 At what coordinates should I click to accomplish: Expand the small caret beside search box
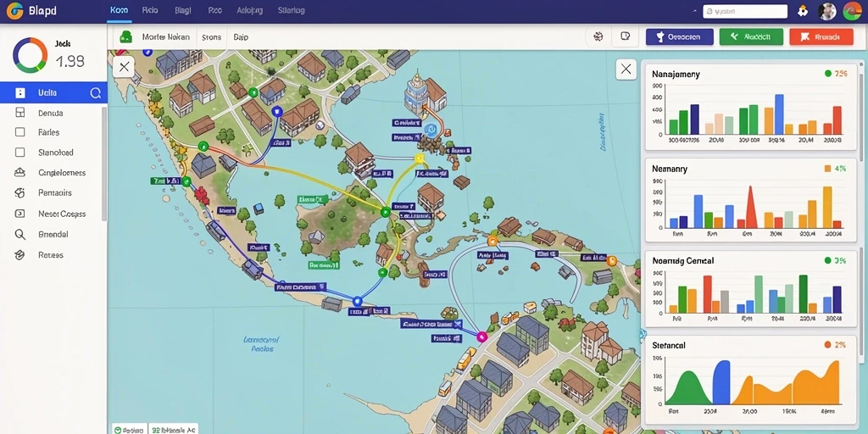[x=695, y=11]
